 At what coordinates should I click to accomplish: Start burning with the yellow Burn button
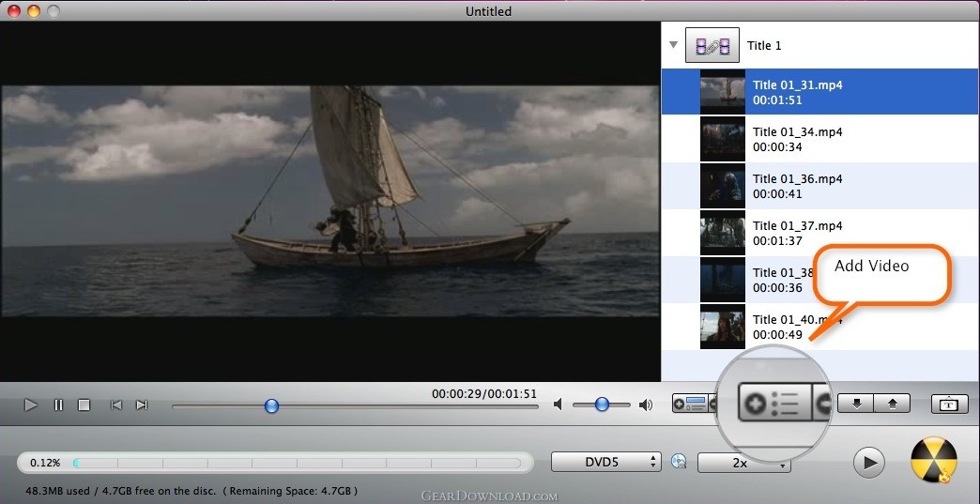tap(934, 461)
